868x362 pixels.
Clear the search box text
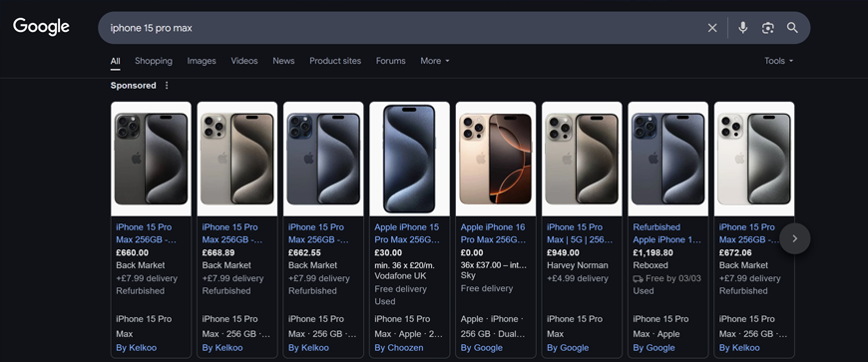pyautogui.click(x=712, y=28)
